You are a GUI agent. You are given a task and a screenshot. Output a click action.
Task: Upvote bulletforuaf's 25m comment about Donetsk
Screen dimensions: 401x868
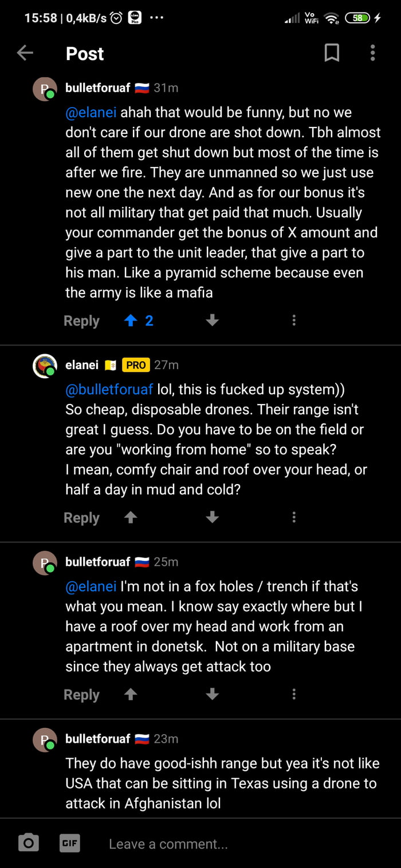tap(131, 695)
